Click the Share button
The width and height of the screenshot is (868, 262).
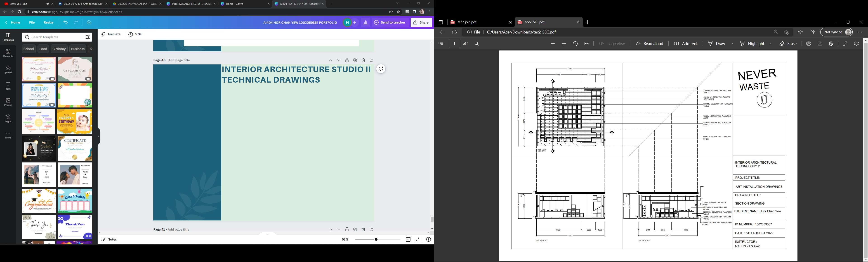[x=421, y=22]
